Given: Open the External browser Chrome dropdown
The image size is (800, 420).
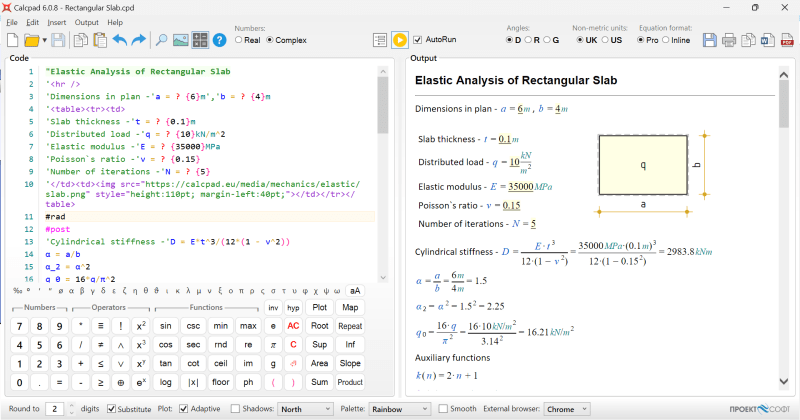Looking at the screenshot, I should pyautogui.click(x=567, y=409).
